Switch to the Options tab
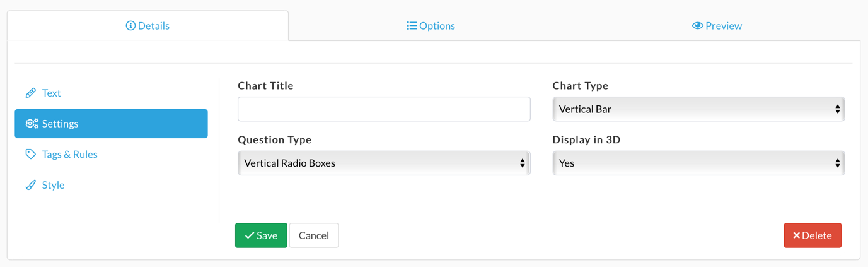 (431, 26)
